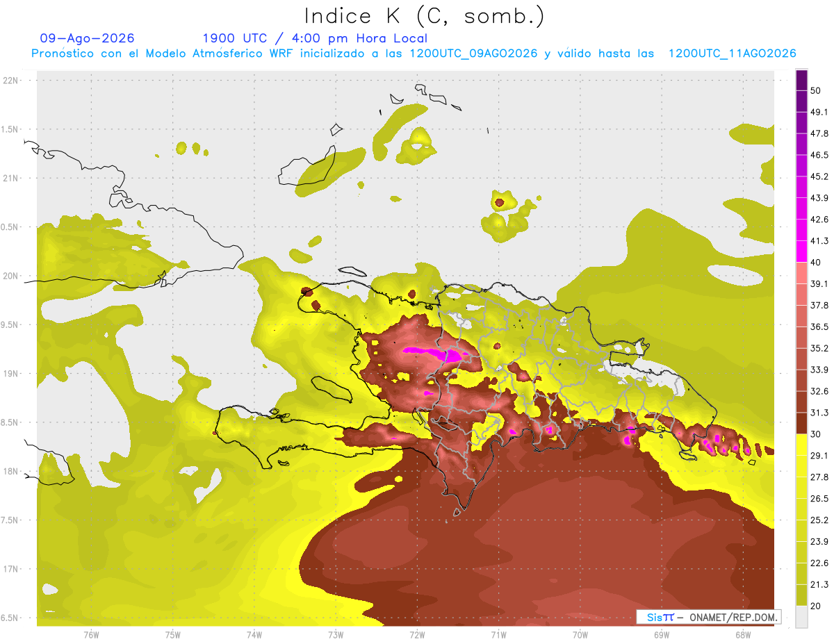The height and width of the screenshot is (644, 834).
Task: Select the longitude label "69W"
Action: [x=662, y=636]
